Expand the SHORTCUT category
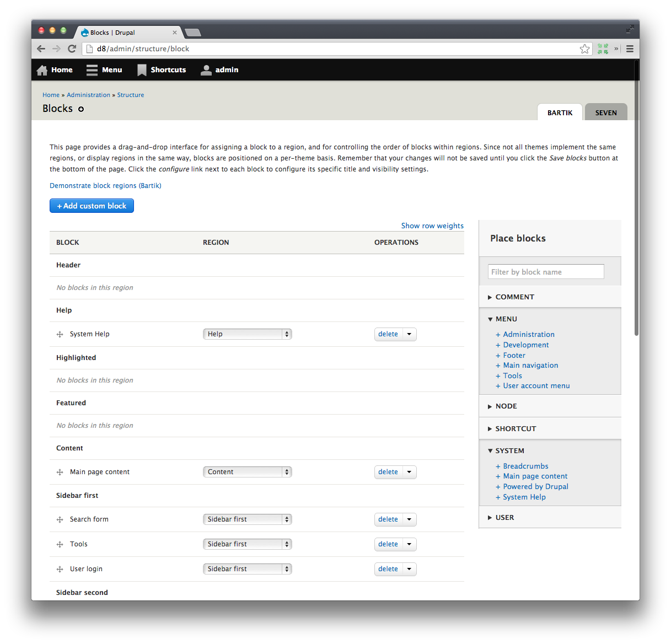 550,428
